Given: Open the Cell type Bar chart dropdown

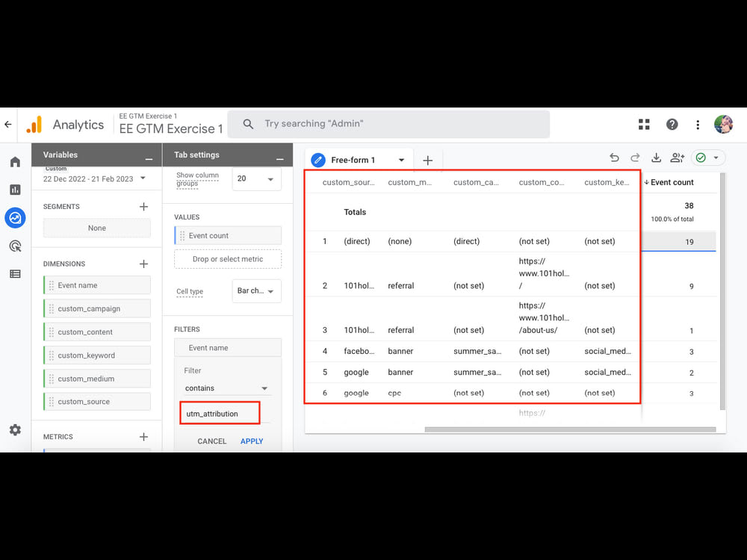Looking at the screenshot, I should (x=256, y=291).
